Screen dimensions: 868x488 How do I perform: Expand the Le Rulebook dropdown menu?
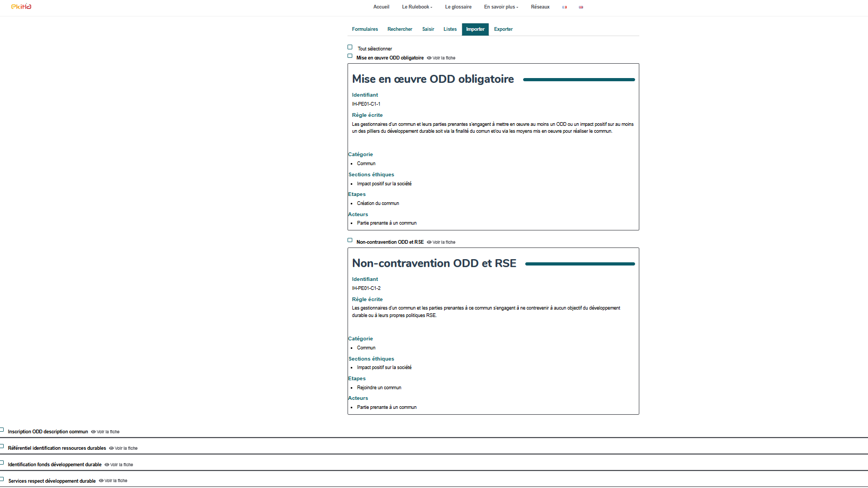[x=417, y=7]
